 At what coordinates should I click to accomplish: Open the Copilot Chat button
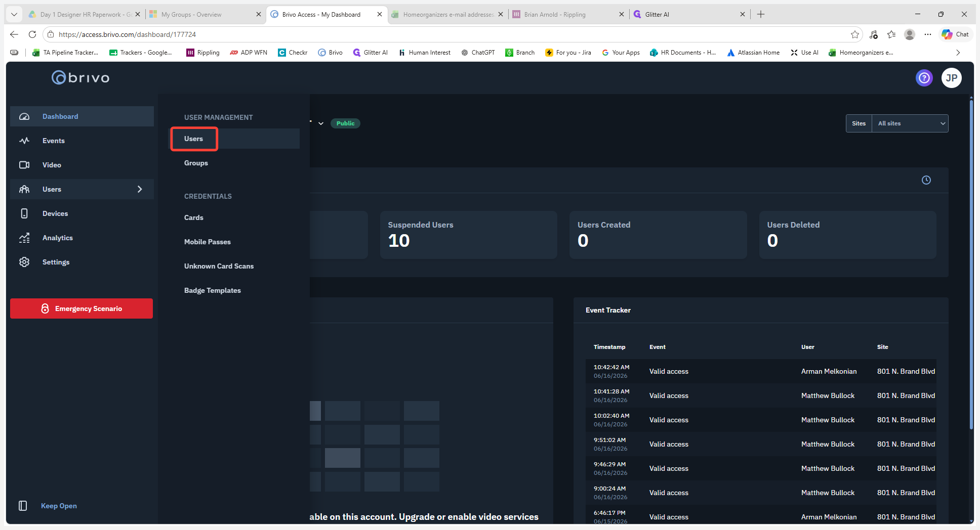(x=955, y=34)
